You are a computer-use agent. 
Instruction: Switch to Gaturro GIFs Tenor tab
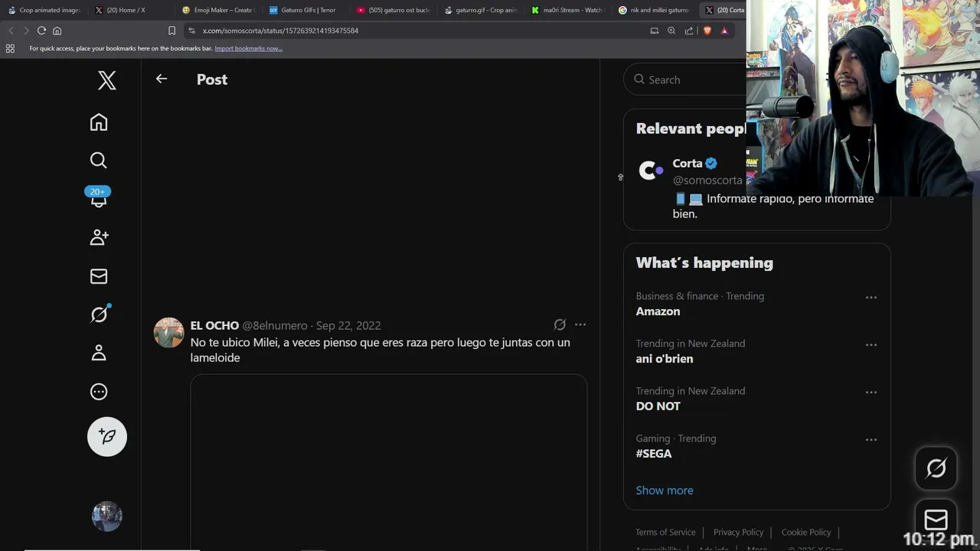[x=306, y=10]
